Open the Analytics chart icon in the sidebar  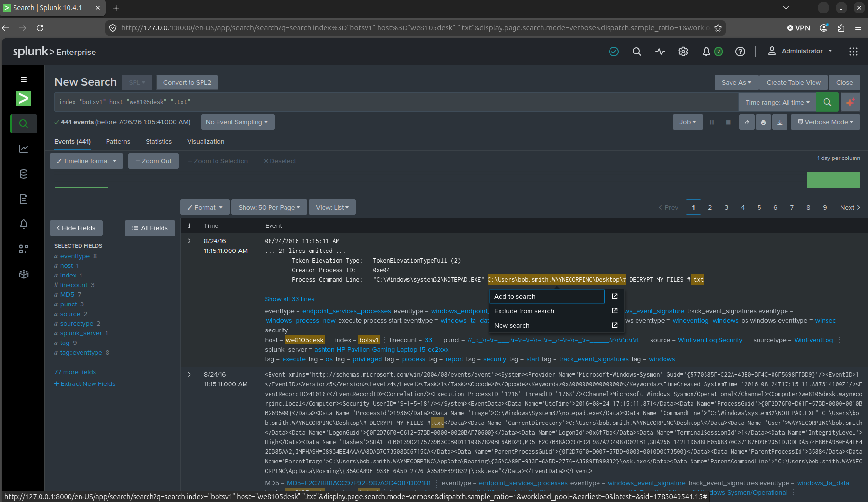point(24,149)
